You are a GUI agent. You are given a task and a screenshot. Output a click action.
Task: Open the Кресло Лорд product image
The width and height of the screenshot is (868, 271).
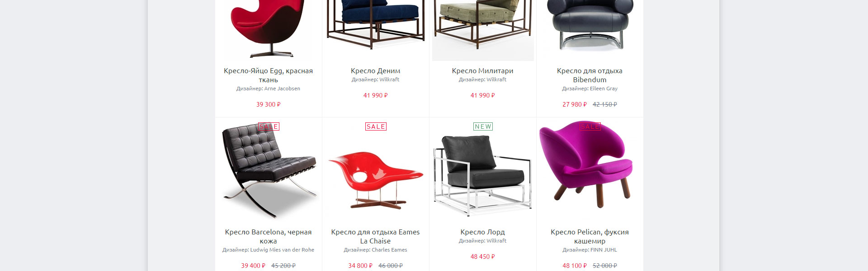(483, 174)
